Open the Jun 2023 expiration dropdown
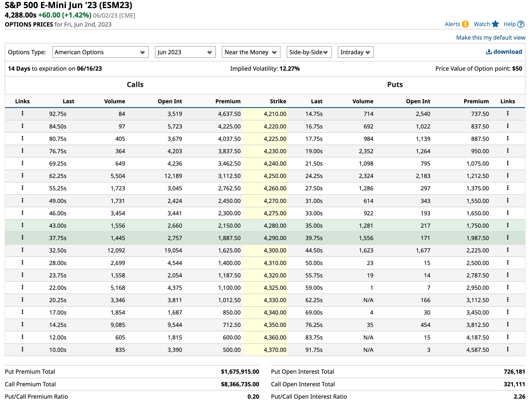The image size is (532, 409). tap(185, 52)
